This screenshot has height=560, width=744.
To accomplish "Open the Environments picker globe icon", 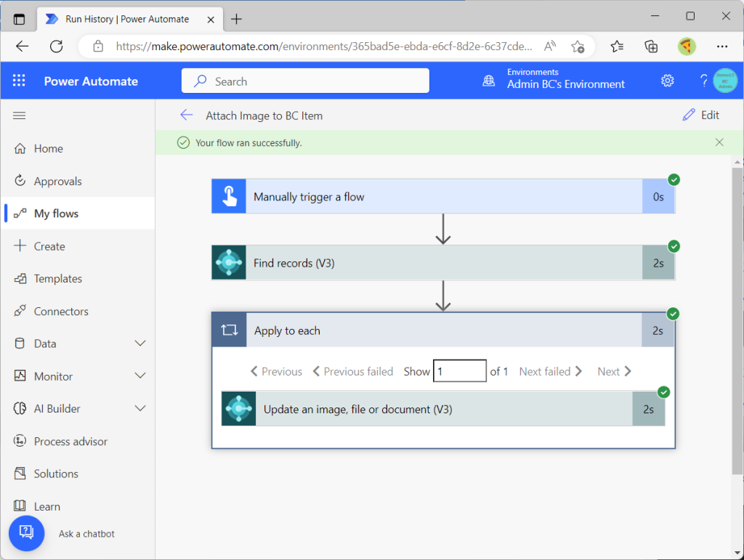I will click(488, 81).
